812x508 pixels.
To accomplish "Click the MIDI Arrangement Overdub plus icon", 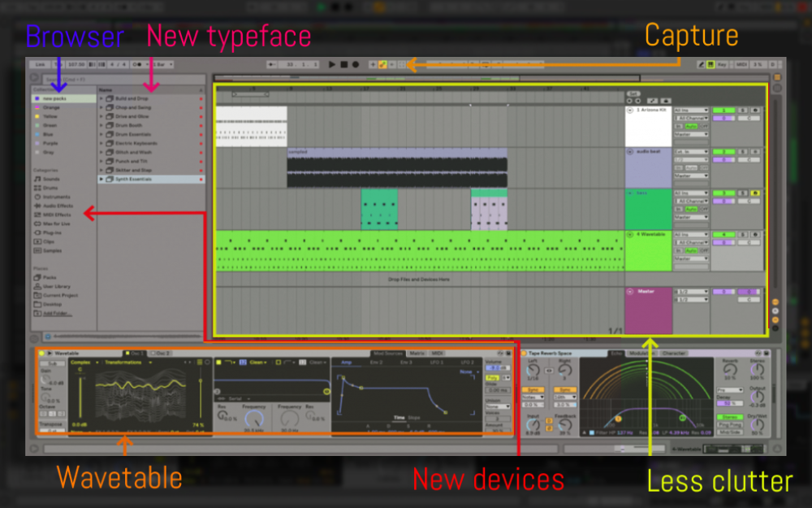I will pyautogui.click(x=373, y=65).
